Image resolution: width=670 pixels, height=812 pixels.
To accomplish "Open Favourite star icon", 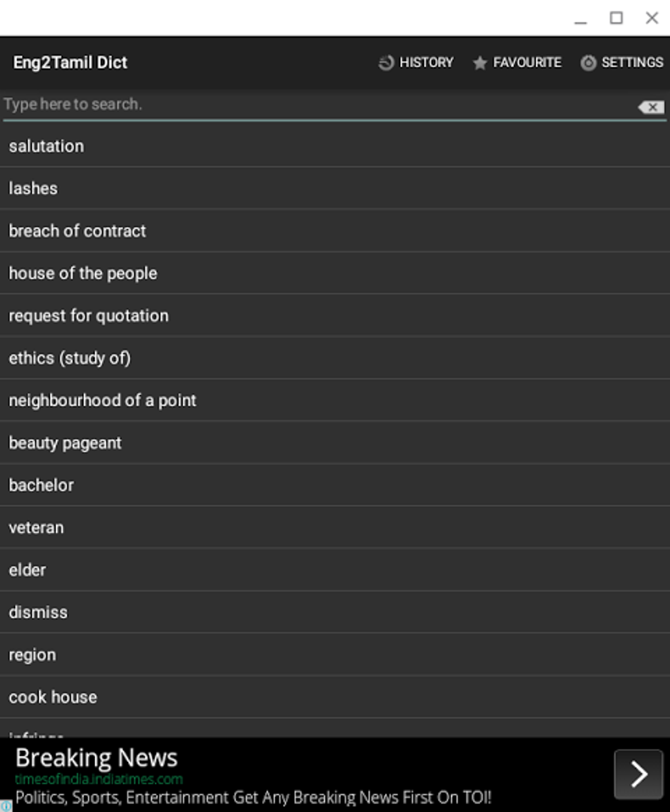I will pos(480,63).
